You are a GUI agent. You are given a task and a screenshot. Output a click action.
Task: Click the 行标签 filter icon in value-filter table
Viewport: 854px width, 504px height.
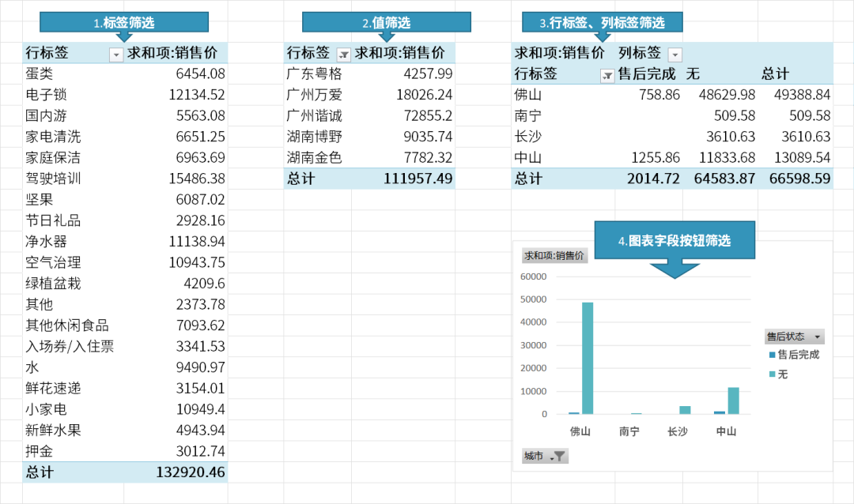coord(343,55)
